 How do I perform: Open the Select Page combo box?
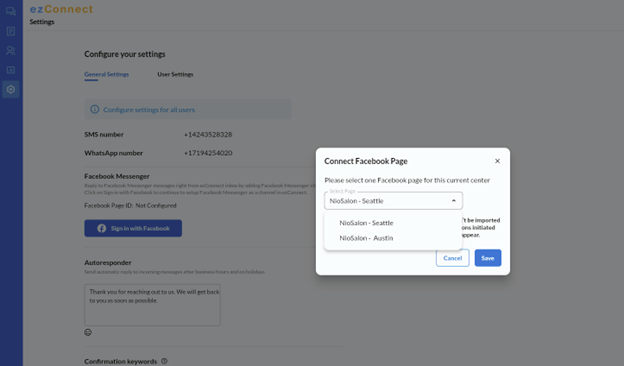pos(393,201)
